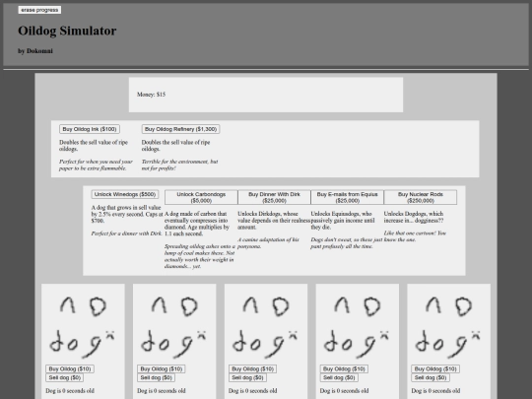The image size is (532, 399).
Task: Buy Oildog in the fifth dog card
Action: click(435, 368)
